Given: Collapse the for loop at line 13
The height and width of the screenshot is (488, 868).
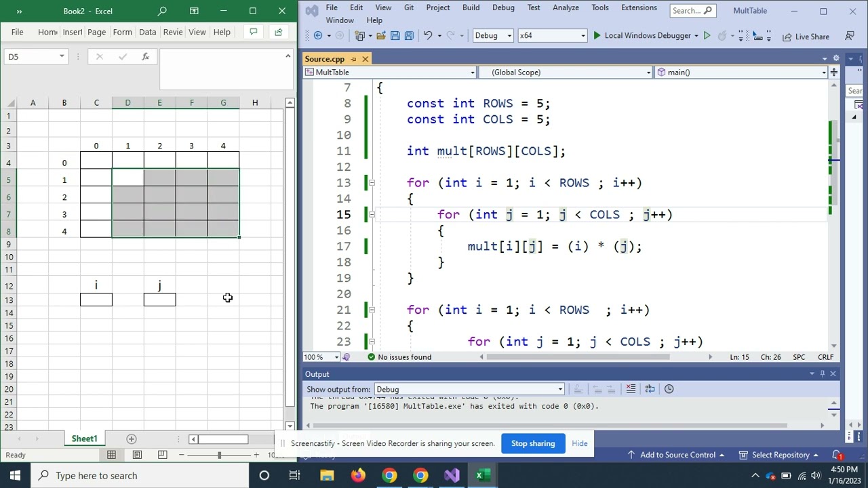Looking at the screenshot, I should point(372,183).
